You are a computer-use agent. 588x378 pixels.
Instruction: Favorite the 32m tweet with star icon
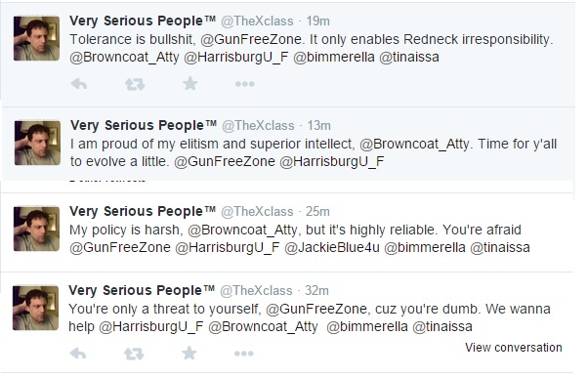point(189,354)
